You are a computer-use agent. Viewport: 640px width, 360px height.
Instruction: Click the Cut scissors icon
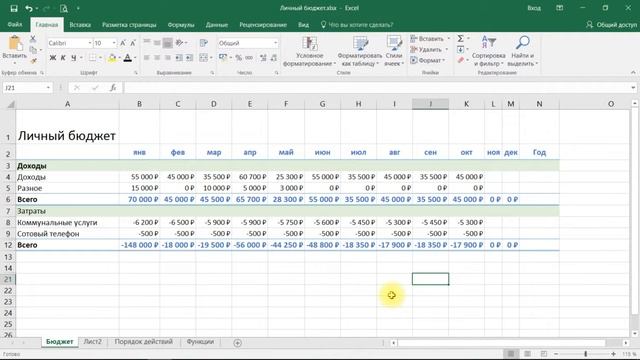click(33, 39)
